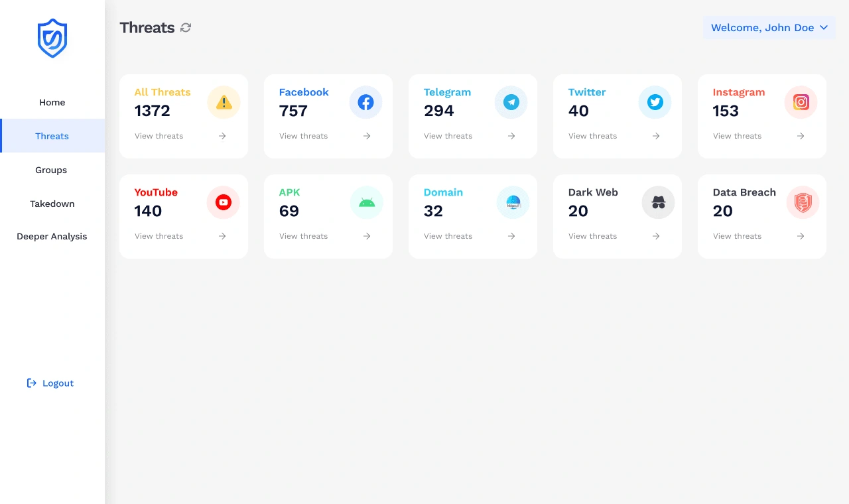849x504 pixels.
Task: Click View threats under APK
Action: click(x=304, y=236)
